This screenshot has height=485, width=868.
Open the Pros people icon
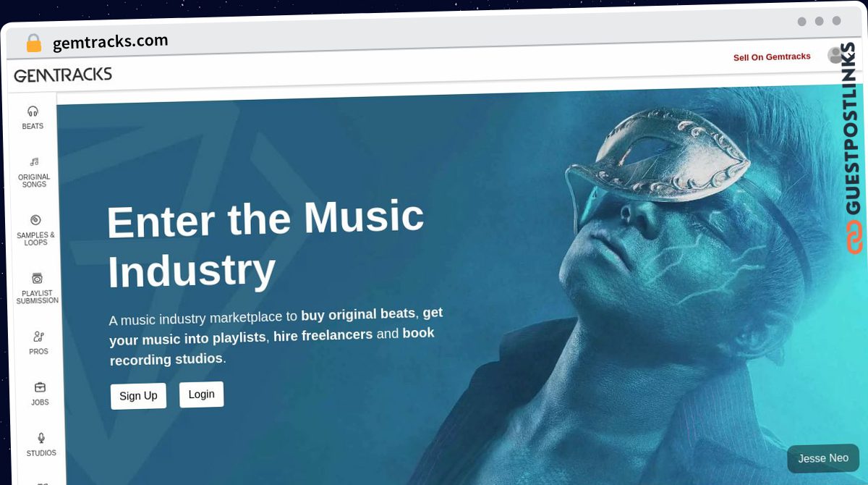[39, 337]
